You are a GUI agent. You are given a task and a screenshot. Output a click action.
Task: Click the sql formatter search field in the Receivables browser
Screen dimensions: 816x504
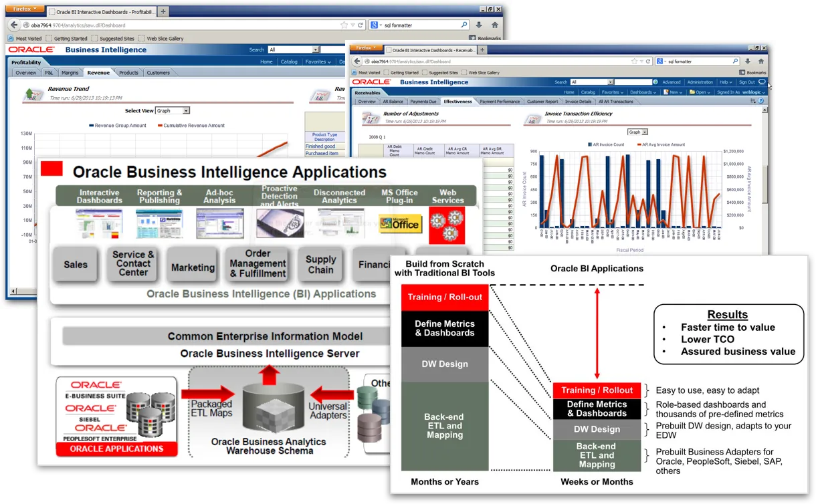[696, 61]
